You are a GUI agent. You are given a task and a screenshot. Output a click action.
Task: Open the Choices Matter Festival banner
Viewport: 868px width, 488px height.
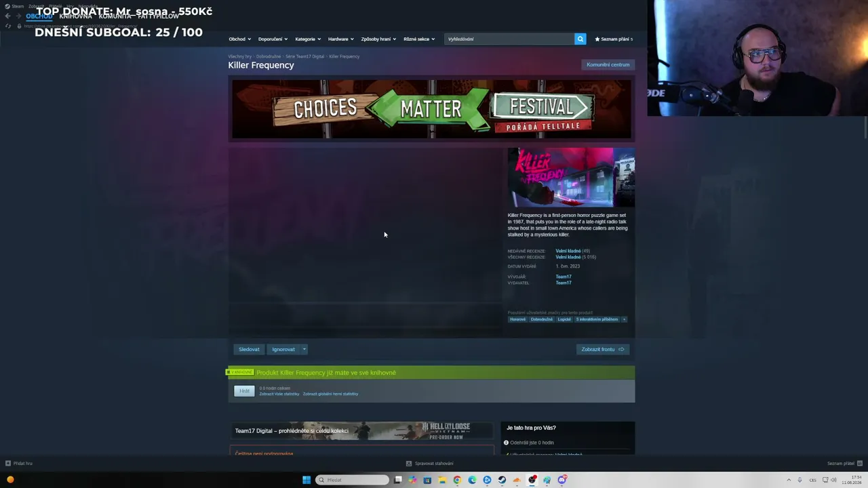pyautogui.click(x=431, y=109)
